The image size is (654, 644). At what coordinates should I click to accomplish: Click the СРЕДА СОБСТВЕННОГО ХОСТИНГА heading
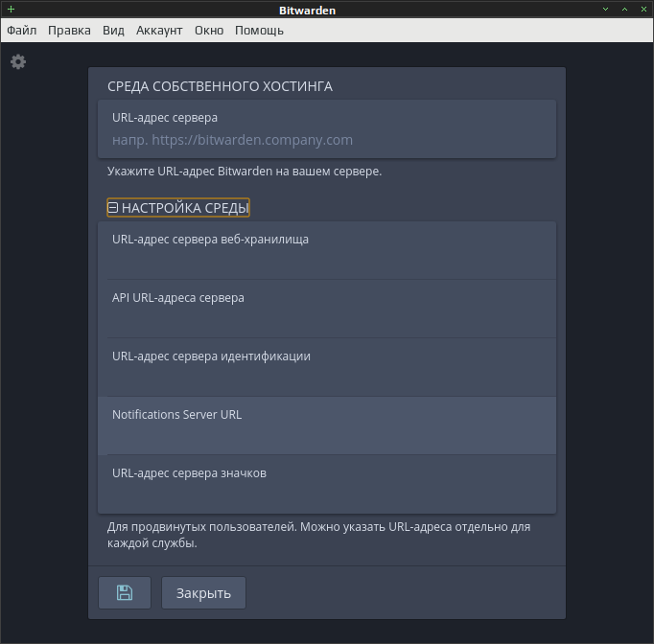pos(220,86)
